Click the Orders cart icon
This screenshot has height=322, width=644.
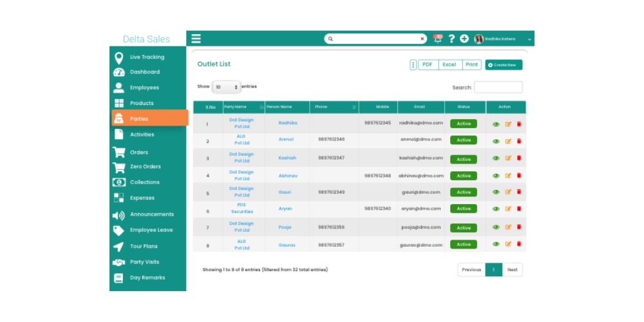pos(118,153)
